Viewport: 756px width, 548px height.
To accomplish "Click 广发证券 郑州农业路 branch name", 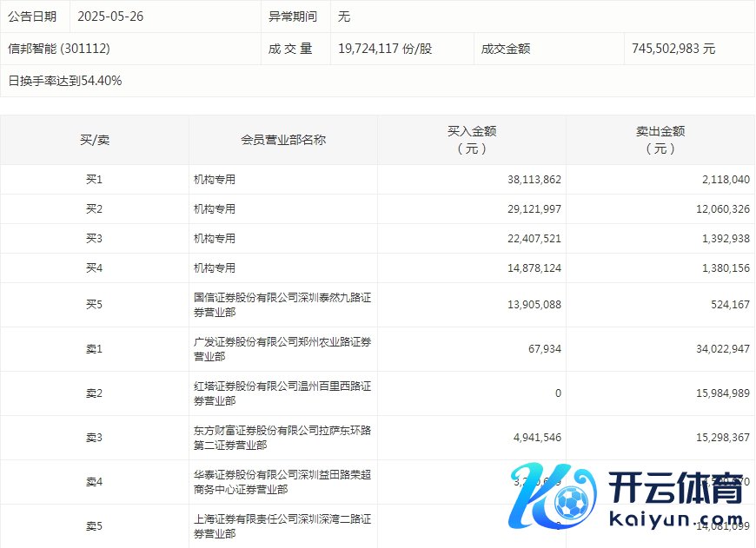I will (x=282, y=349).
